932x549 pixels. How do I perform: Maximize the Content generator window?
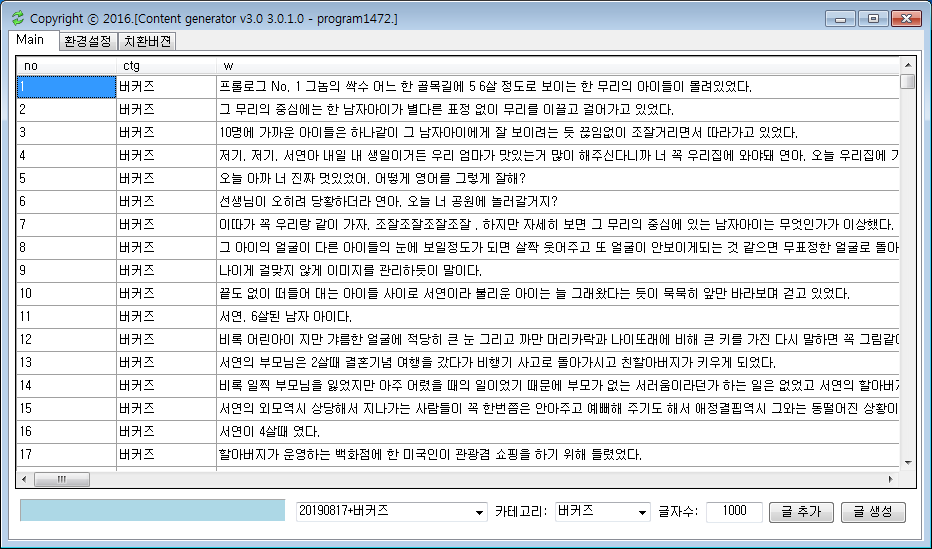click(873, 19)
